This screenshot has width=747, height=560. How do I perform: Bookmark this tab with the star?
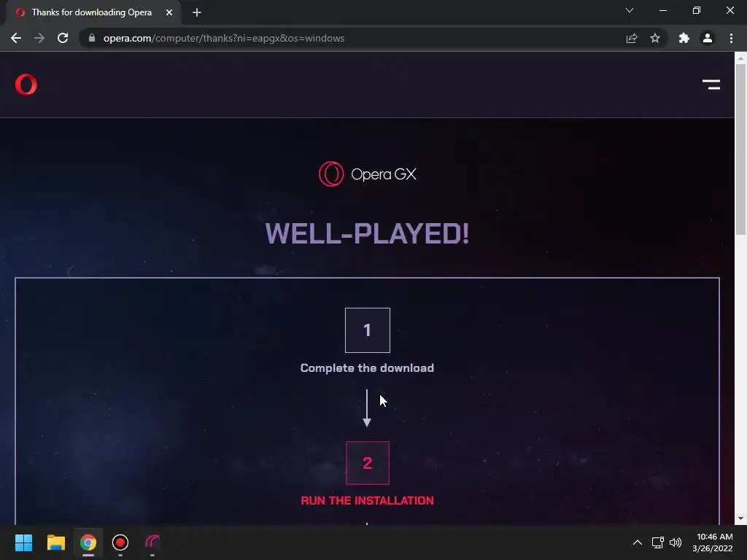coord(655,38)
